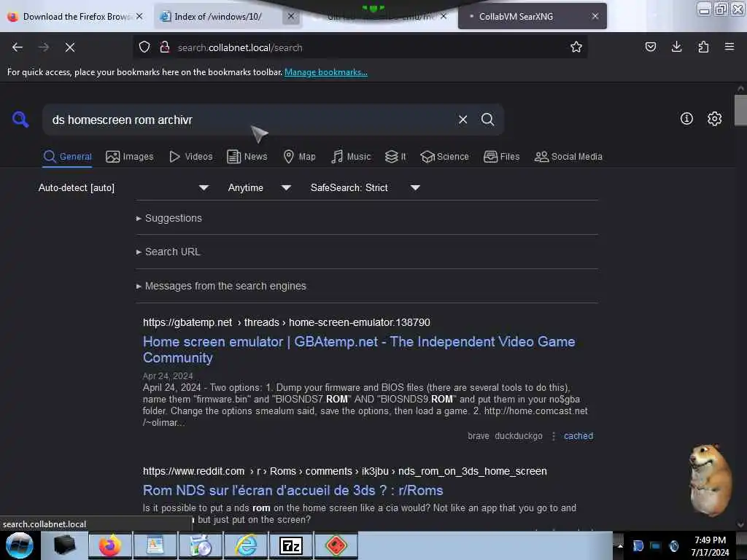Open Firefox application menu

(729, 47)
